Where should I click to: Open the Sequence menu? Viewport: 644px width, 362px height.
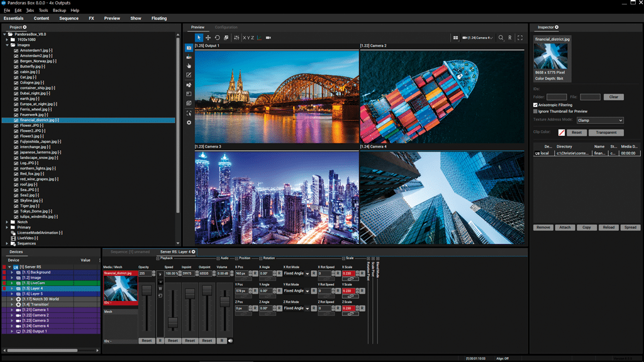[x=69, y=18]
